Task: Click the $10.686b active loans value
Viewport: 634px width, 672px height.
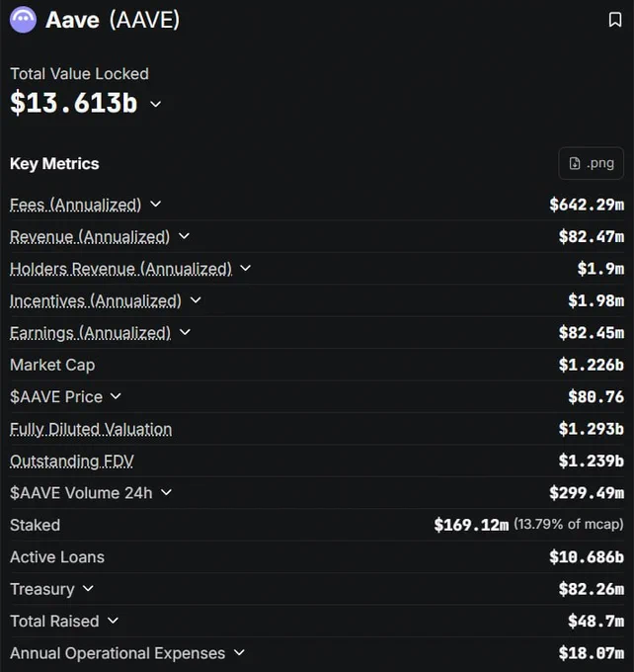Action: pyautogui.click(x=587, y=556)
